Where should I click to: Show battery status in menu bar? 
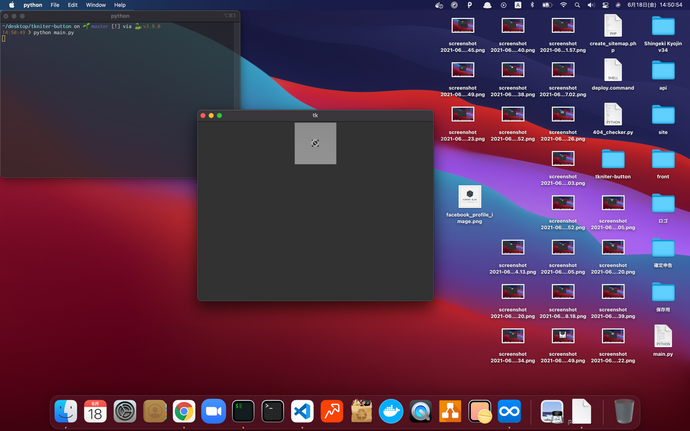(x=547, y=5)
